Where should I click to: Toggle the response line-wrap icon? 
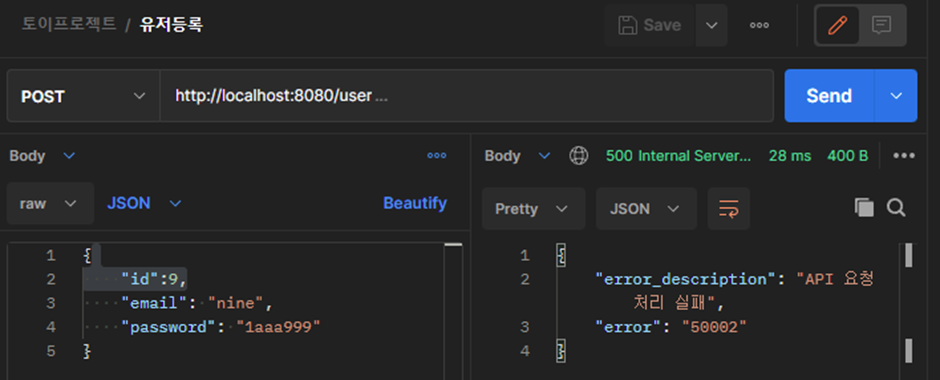728,209
